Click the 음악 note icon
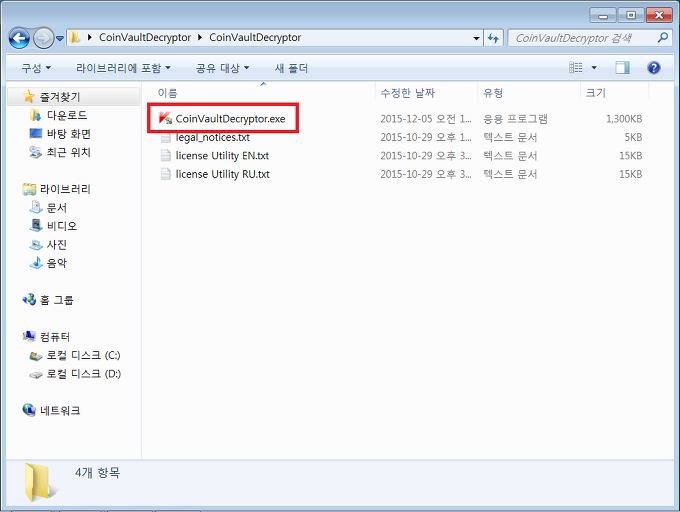The width and height of the screenshot is (680, 512). click(x=36, y=263)
